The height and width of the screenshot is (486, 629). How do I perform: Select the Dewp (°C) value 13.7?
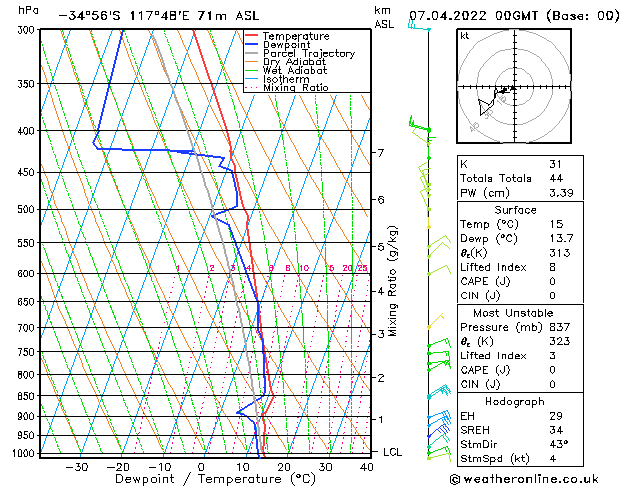pos(561,239)
